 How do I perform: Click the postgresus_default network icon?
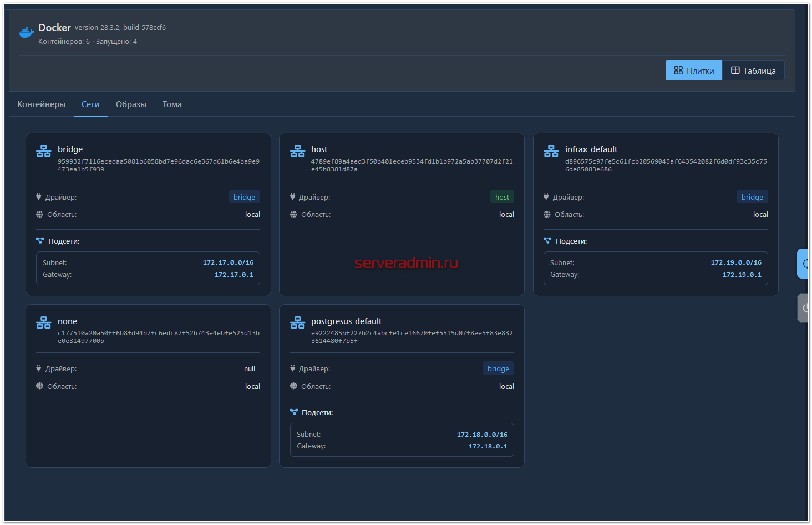298,322
